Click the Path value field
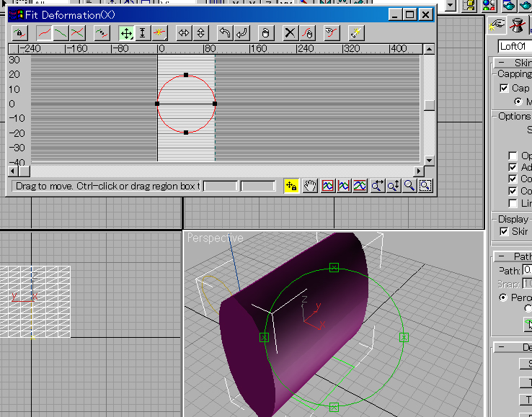The width and height of the screenshot is (532, 417). pyautogui.click(x=527, y=270)
